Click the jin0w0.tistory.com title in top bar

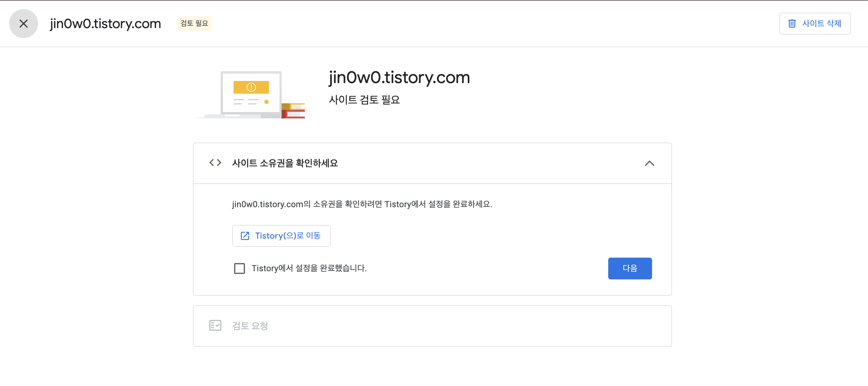(x=105, y=24)
